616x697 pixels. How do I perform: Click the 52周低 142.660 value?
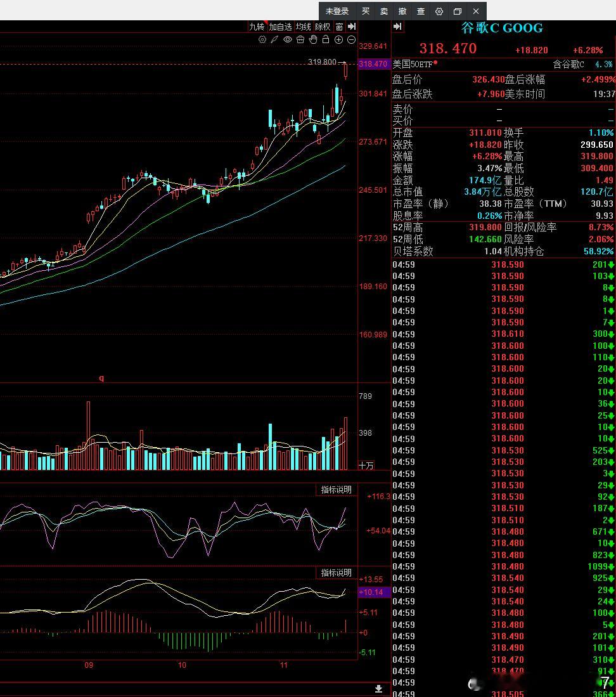tap(485, 239)
